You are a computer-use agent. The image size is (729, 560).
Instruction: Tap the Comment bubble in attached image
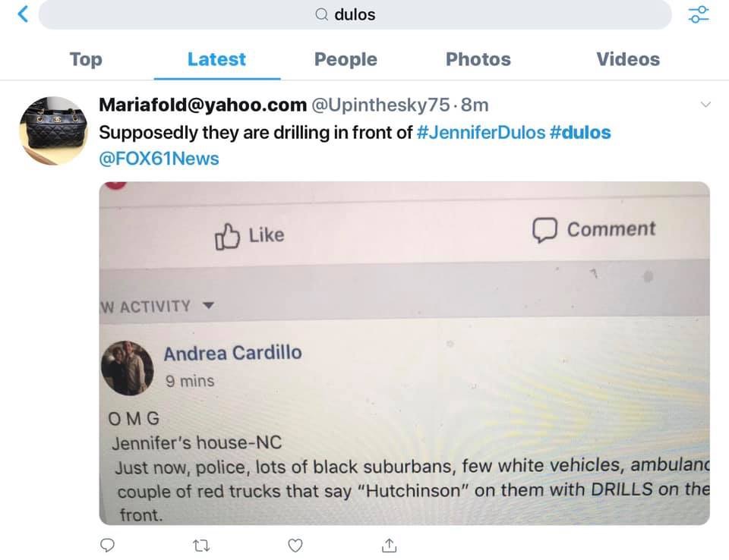pyautogui.click(x=594, y=230)
